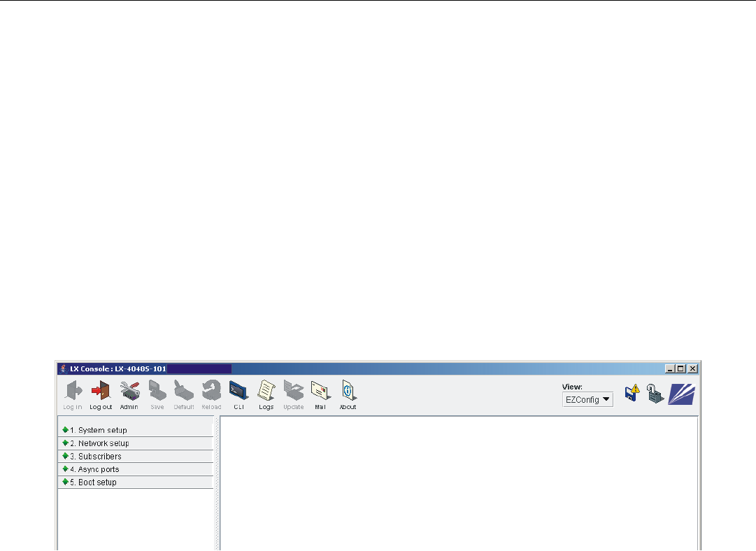Open the CLI terminal icon
756x551 pixels.
(x=238, y=391)
